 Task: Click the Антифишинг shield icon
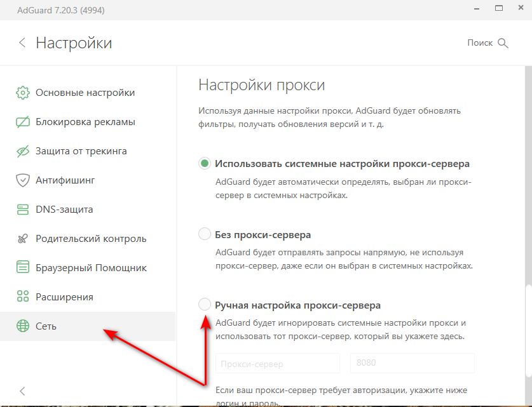(x=23, y=180)
